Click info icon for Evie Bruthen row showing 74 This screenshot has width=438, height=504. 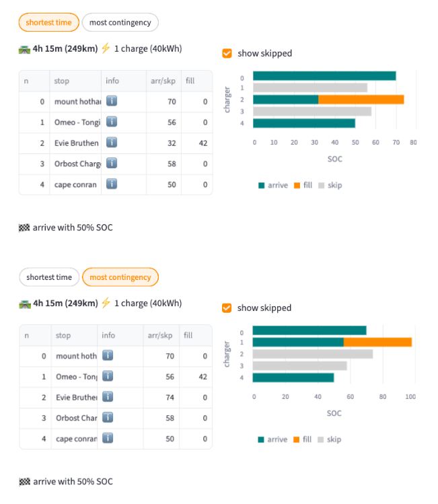[108, 397]
